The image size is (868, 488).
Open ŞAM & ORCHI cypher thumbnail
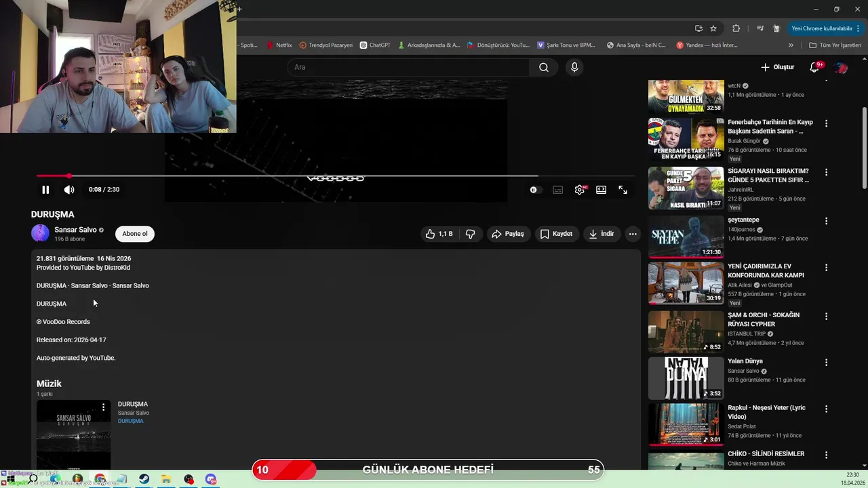pos(686,331)
